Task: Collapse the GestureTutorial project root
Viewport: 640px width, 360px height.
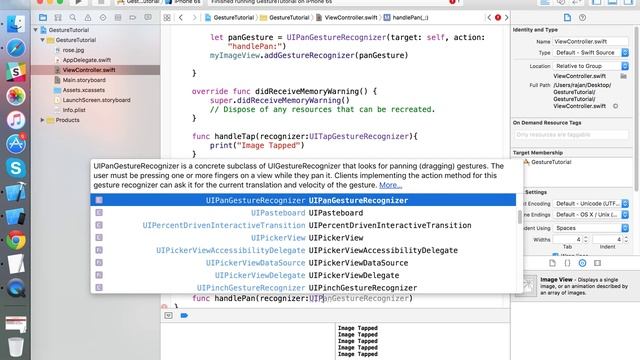Action: [36, 30]
